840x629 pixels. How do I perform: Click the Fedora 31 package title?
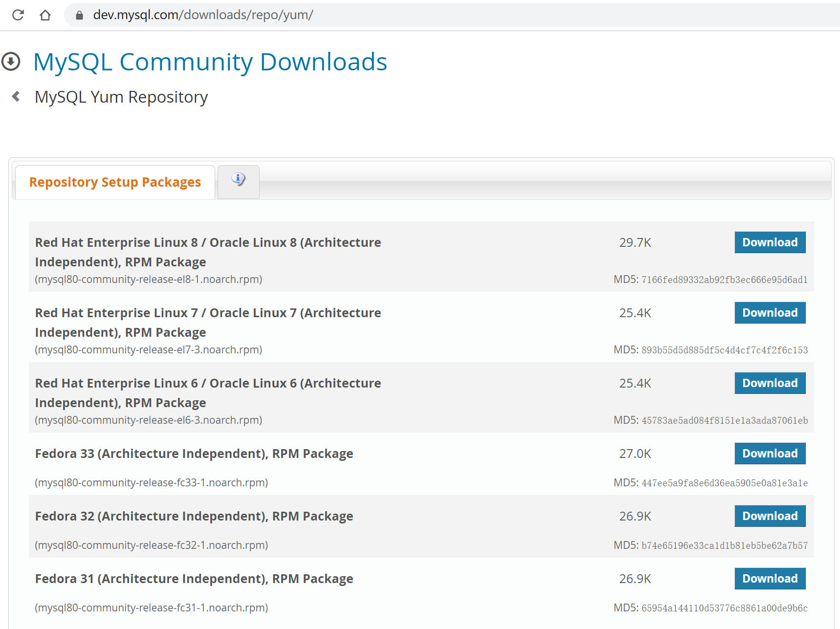coord(194,579)
